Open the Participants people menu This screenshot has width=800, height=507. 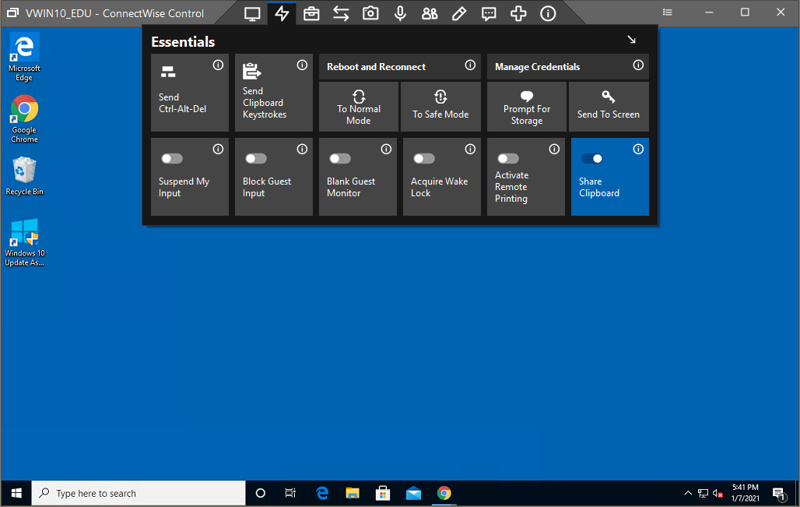(430, 14)
